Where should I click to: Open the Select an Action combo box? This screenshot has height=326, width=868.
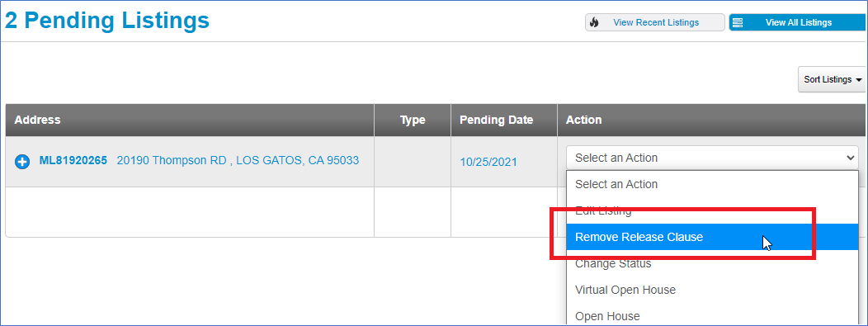712,158
